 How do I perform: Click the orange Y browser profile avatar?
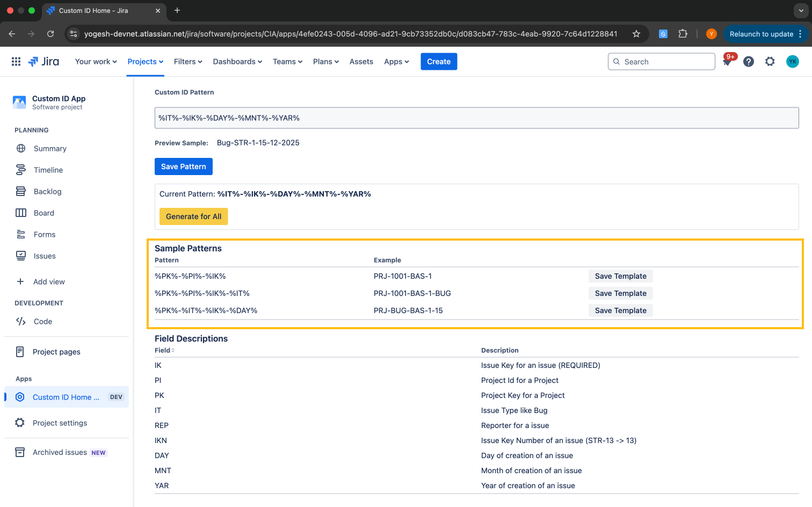coord(712,34)
